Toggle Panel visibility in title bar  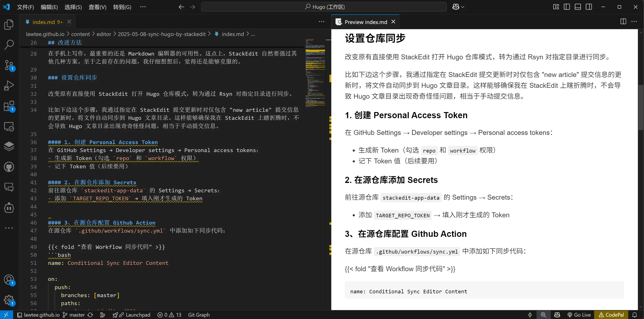pos(578,7)
